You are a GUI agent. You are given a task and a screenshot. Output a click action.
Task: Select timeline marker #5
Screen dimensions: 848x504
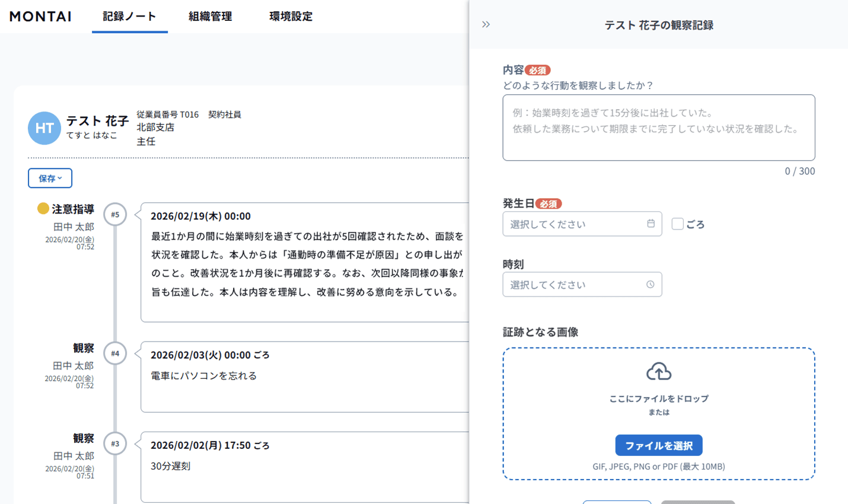[x=115, y=214]
